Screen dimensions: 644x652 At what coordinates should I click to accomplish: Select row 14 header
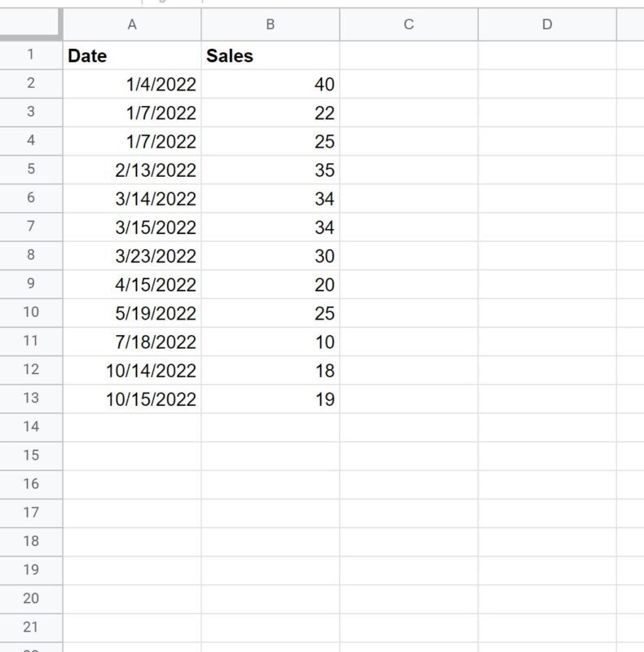(x=31, y=426)
